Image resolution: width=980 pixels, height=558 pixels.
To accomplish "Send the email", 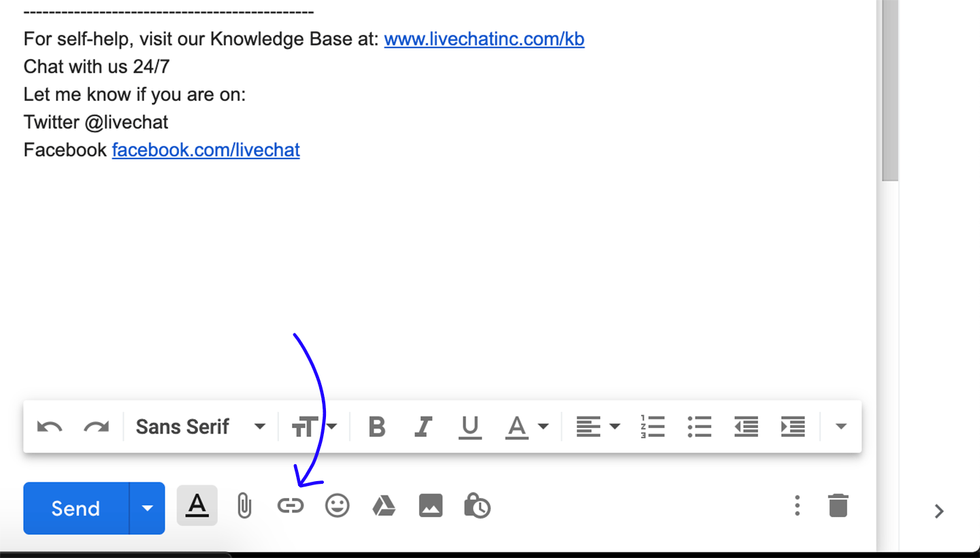I will [x=76, y=508].
